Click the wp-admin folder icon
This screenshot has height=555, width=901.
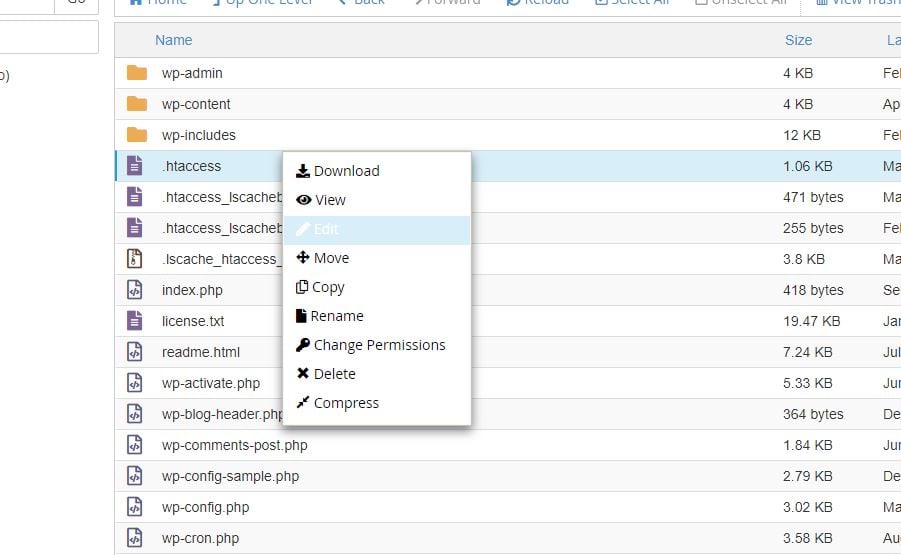click(137, 73)
